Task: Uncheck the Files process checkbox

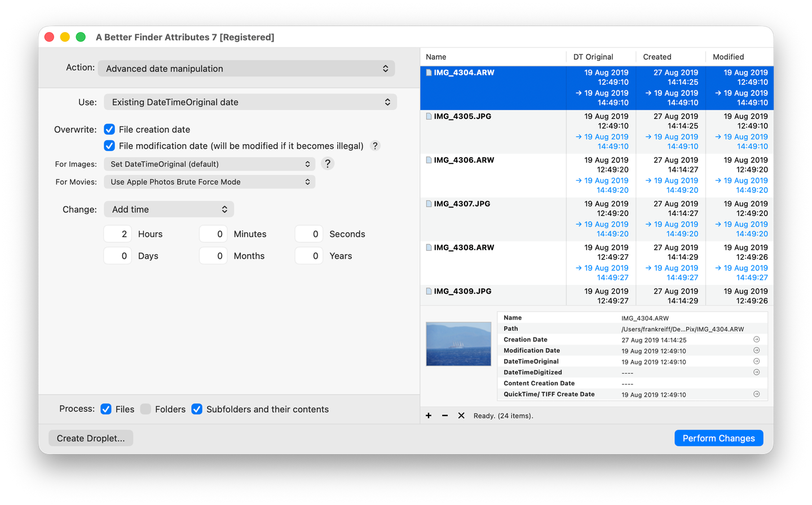Action: [106, 409]
